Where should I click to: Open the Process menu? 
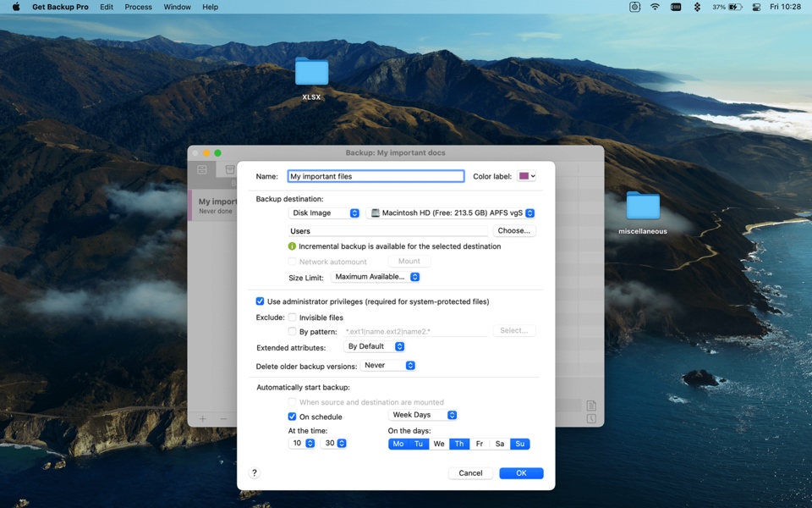click(x=138, y=7)
